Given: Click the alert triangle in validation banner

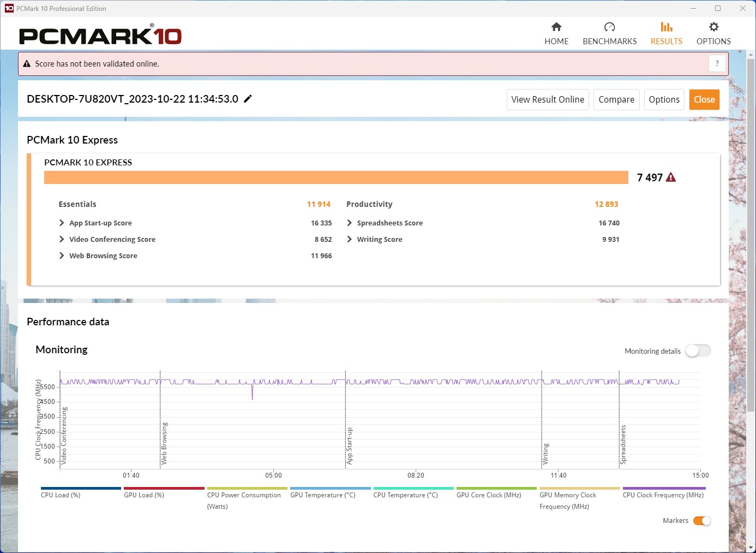Looking at the screenshot, I should tap(27, 64).
